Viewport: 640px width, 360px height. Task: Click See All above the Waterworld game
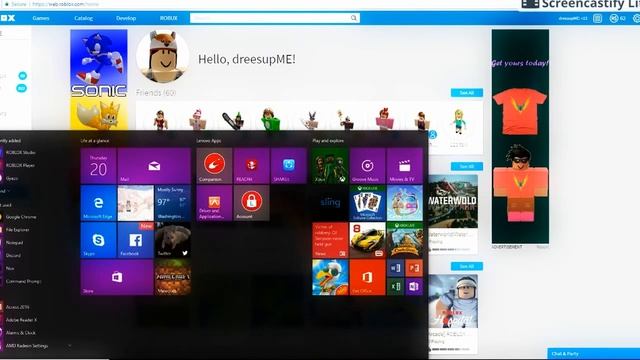click(467, 166)
